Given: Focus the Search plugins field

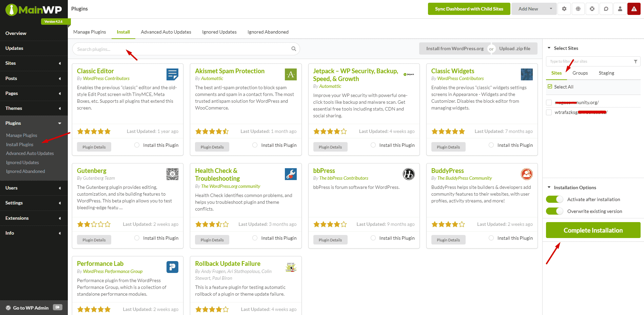Looking at the screenshot, I should click(186, 49).
